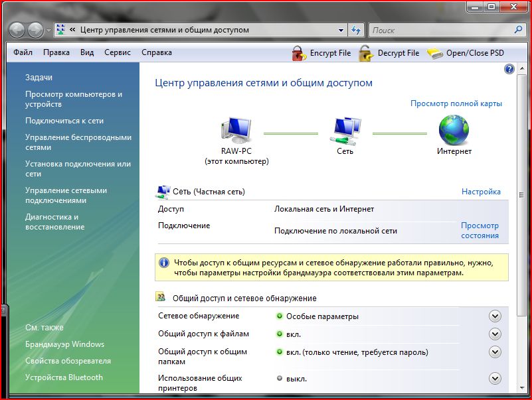Screen dimensions: 532x400
Task: Click the Общий доступ и сетевое обнаружение icon
Action: pos(161,297)
